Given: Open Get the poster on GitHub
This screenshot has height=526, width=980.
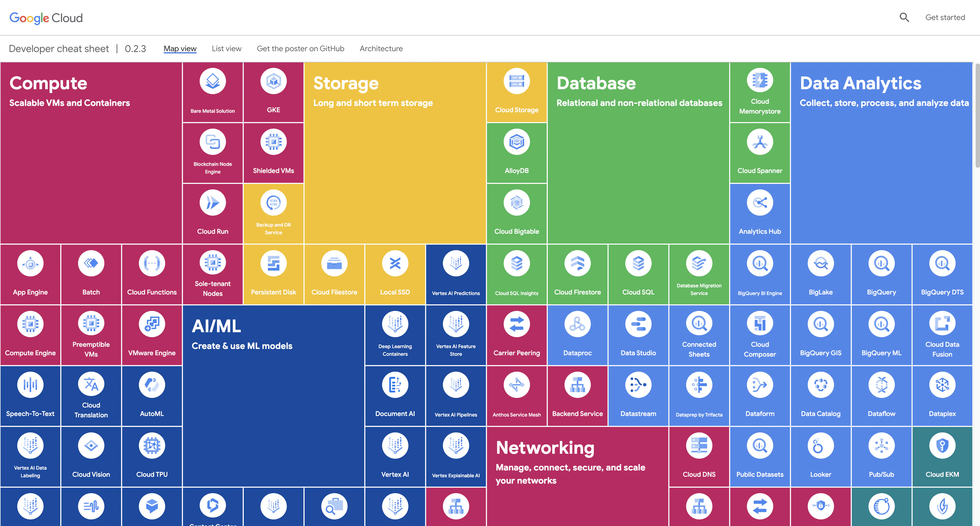Looking at the screenshot, I should (x=300, y=49).
